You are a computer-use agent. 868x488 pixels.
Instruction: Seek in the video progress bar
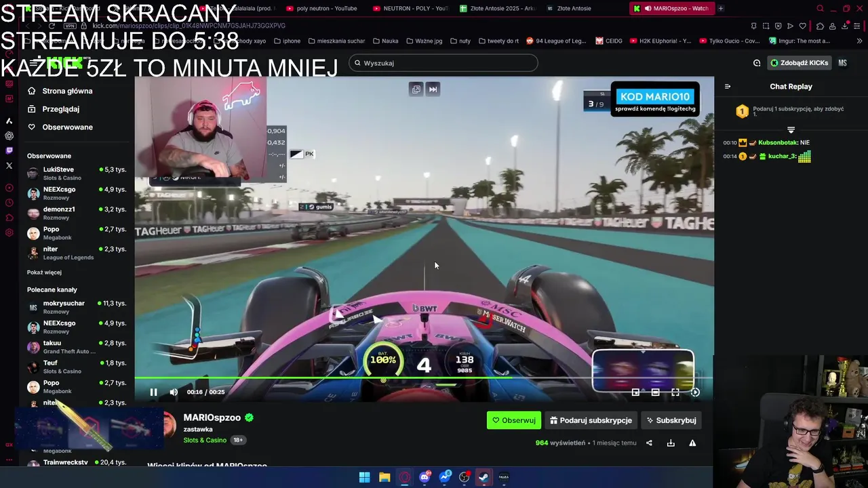click(x=424, y=378)
